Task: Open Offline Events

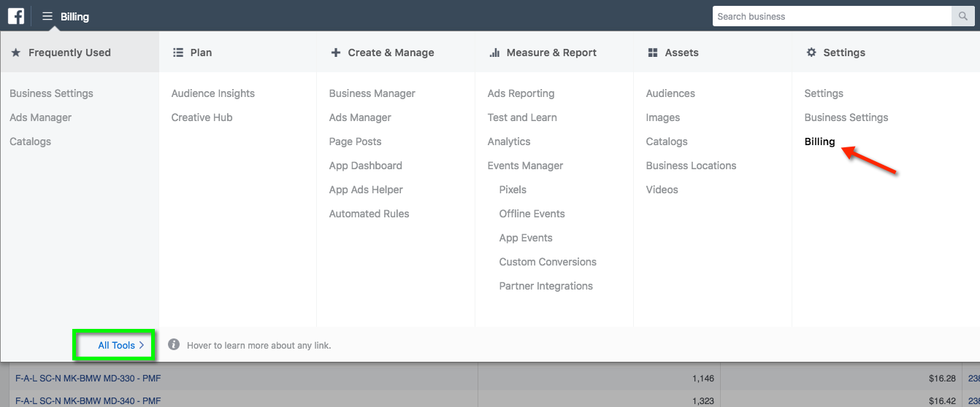Action: pyautogui.click(x=532, y=214)
